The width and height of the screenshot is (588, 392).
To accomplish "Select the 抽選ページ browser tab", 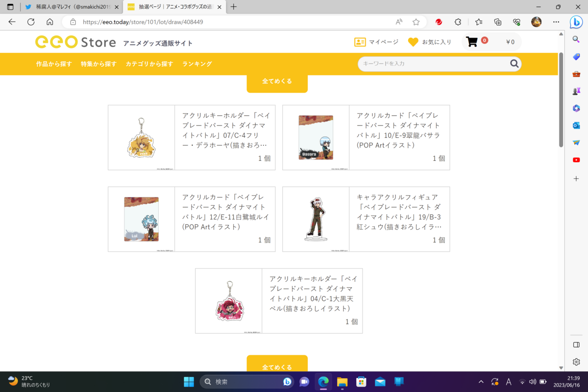I will 174,7.
